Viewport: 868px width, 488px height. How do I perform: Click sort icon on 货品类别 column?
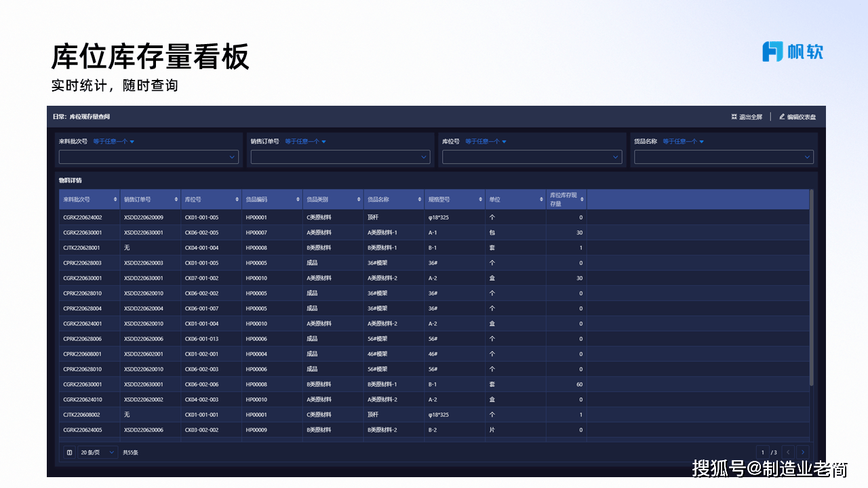pos(359,200)
